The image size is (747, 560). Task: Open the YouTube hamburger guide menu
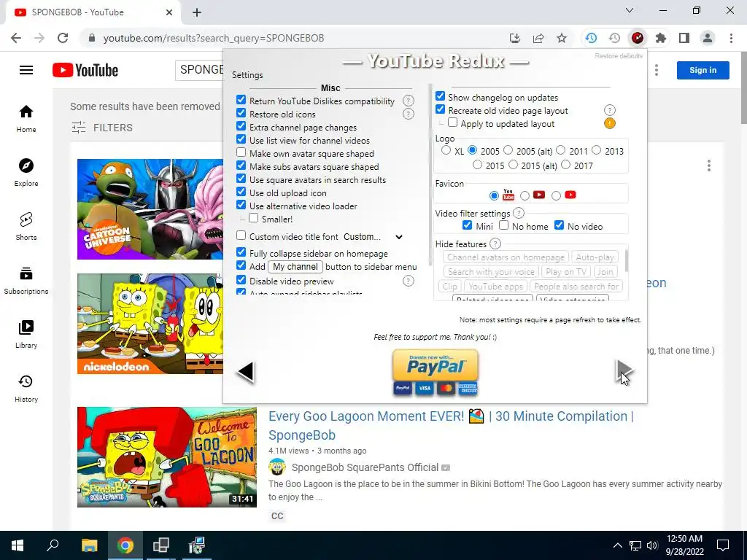tap(26, 70)
